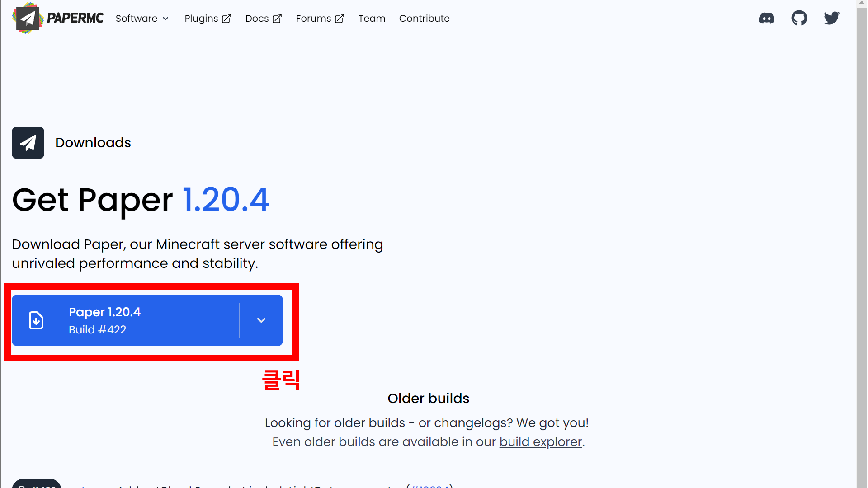Open the GitHub repository icon
Image resolution: width=868 pixels, height=488 pixels.
(x=799, y=19)
